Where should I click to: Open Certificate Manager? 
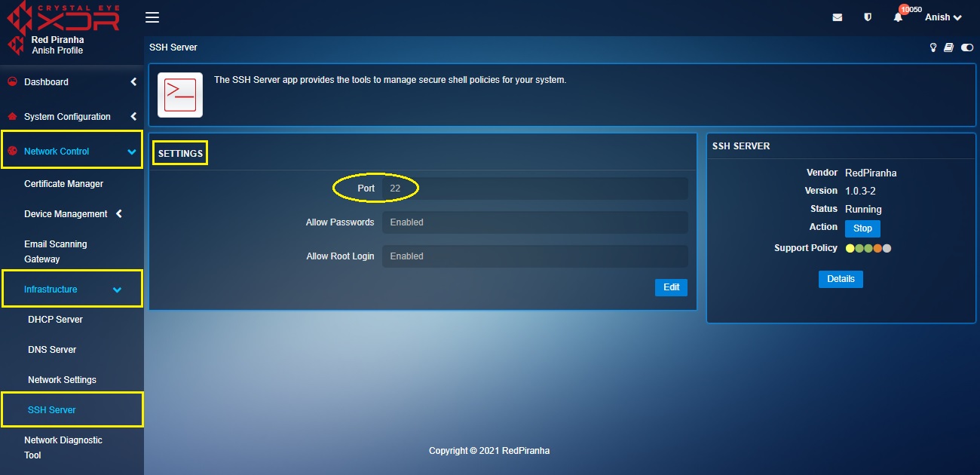[64, 184]
